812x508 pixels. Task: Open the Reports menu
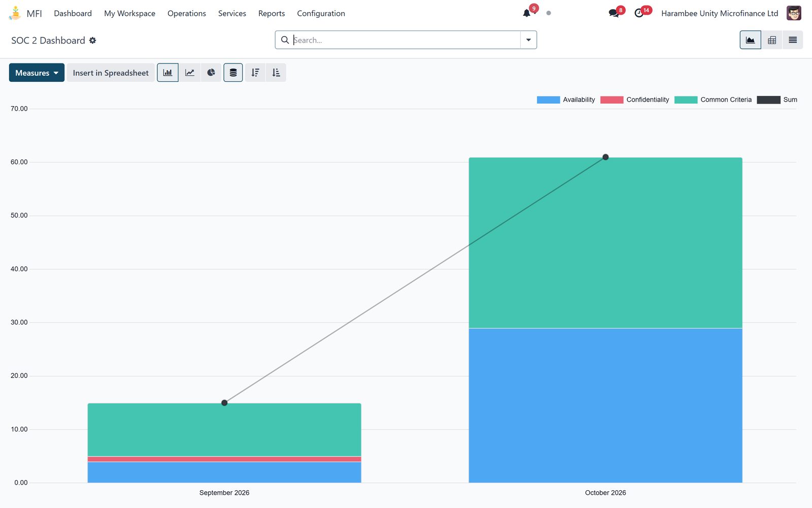272,13
